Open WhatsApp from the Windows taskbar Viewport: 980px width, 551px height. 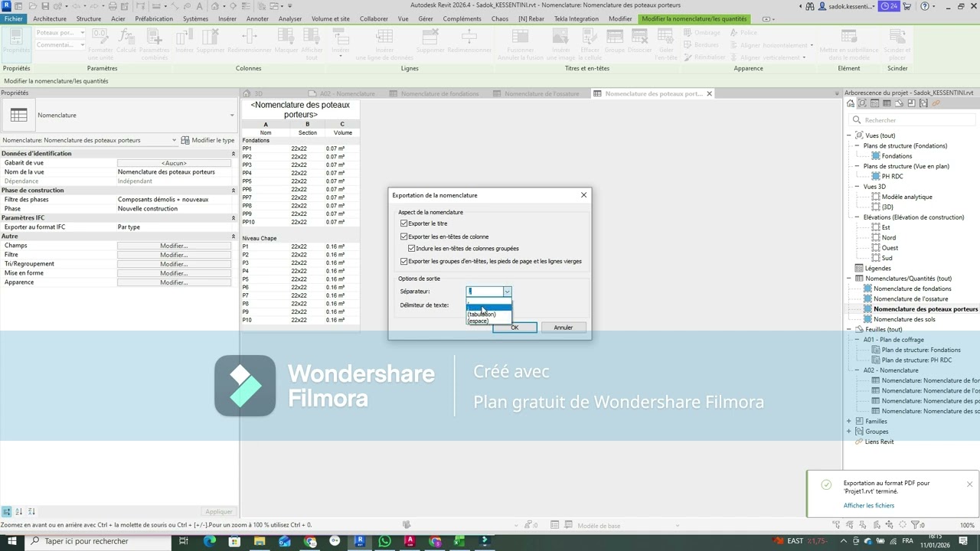(x=385, y=541)
